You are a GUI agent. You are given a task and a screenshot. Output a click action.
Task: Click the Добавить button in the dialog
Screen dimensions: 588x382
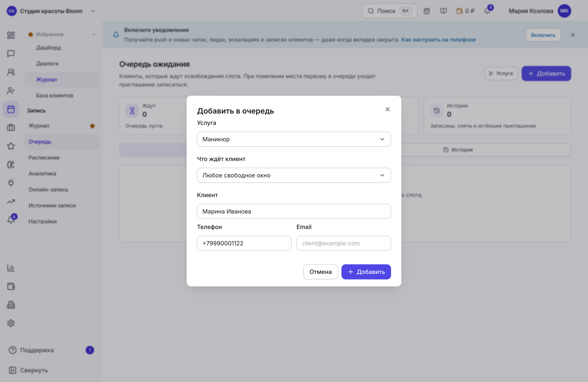pos(366,272)
